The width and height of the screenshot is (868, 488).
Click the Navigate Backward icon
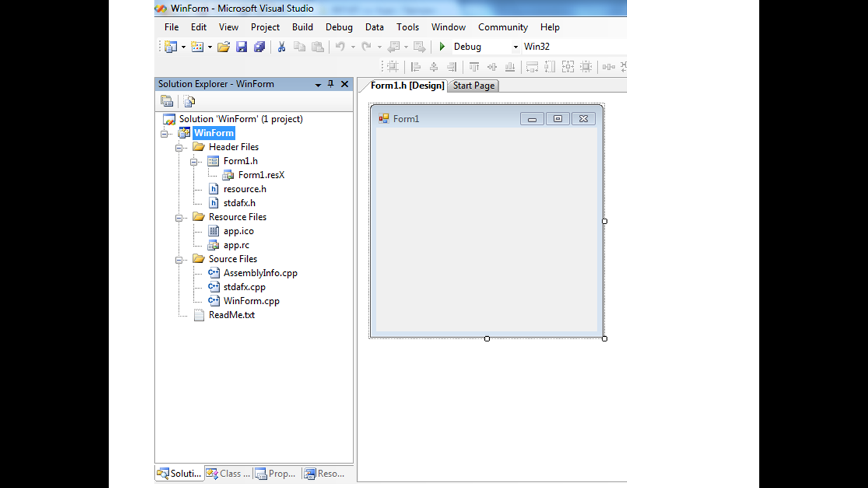[x=393, y=46]
